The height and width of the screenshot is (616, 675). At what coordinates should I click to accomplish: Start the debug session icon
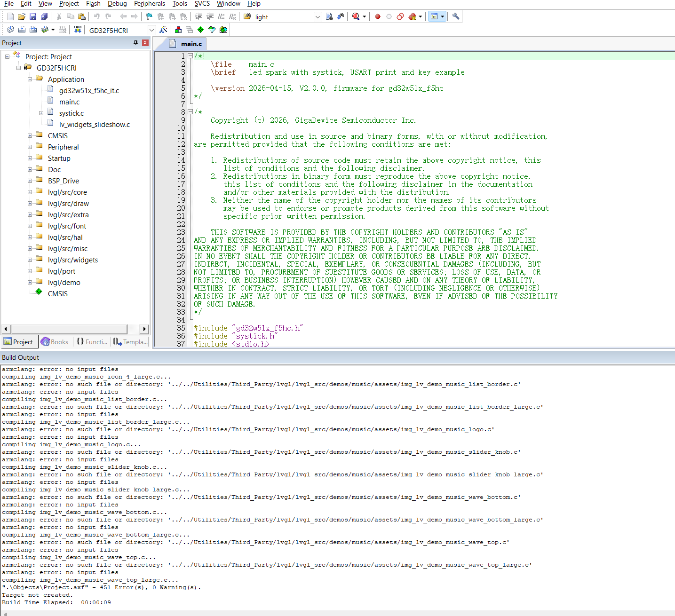pyautogui.click(x=356, y=16)
